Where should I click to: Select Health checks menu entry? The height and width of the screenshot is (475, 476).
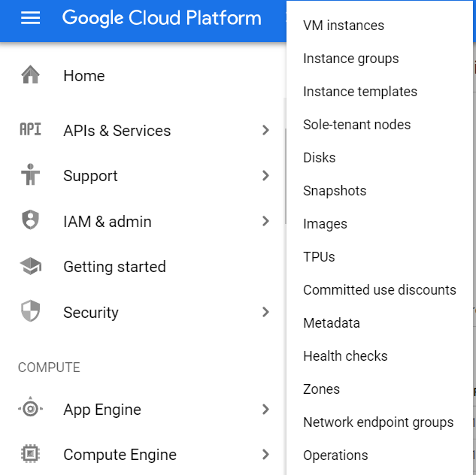click(345, 356)
